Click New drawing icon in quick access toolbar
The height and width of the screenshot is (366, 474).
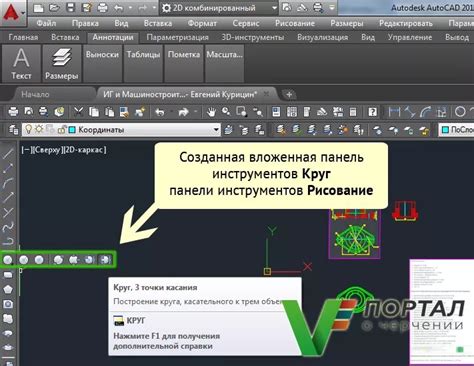tap(38, 8)
